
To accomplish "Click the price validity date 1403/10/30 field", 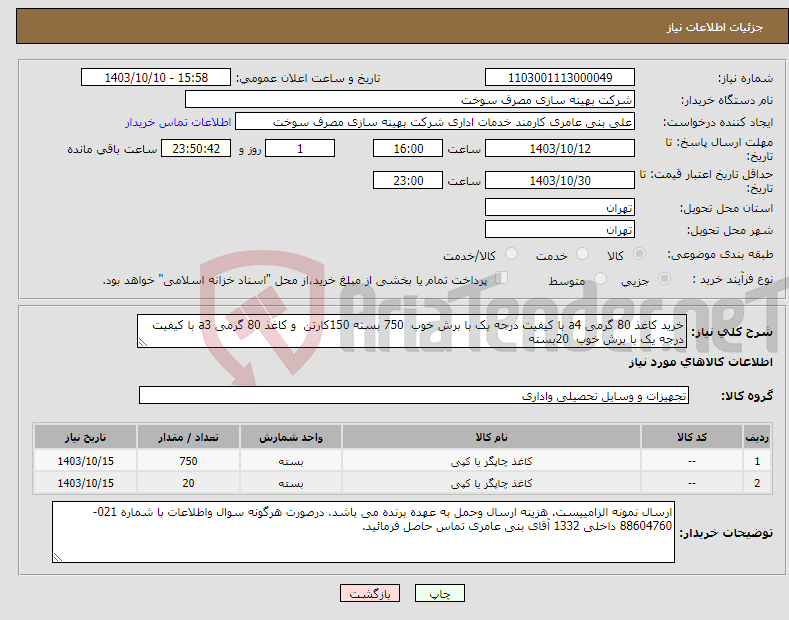I will coord(560,180).
